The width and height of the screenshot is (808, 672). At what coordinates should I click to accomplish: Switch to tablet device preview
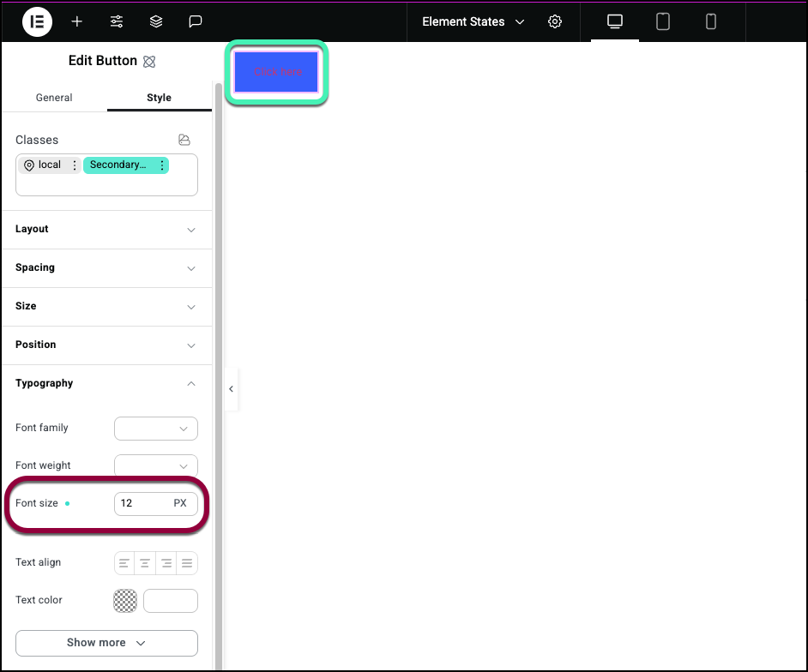[x=663, y=21]
